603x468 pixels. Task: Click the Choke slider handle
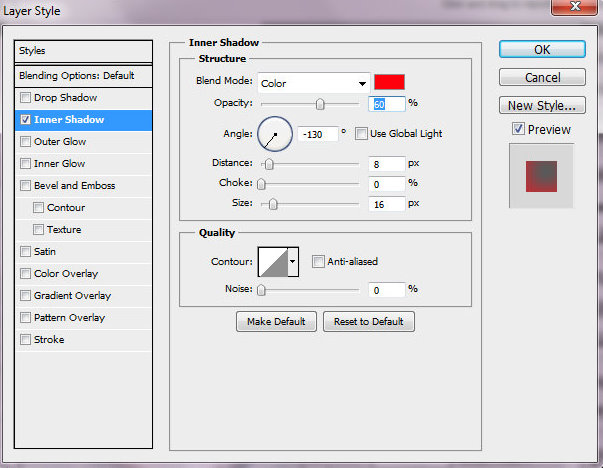[x=262, y=184]
